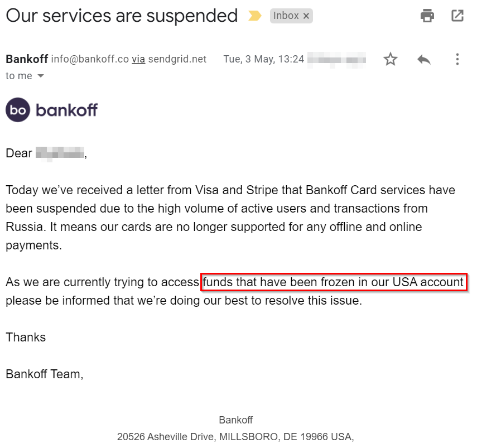Remove the Inbox label with X
477x448 pixels.
pyautogui.click(x=306, y=16)
